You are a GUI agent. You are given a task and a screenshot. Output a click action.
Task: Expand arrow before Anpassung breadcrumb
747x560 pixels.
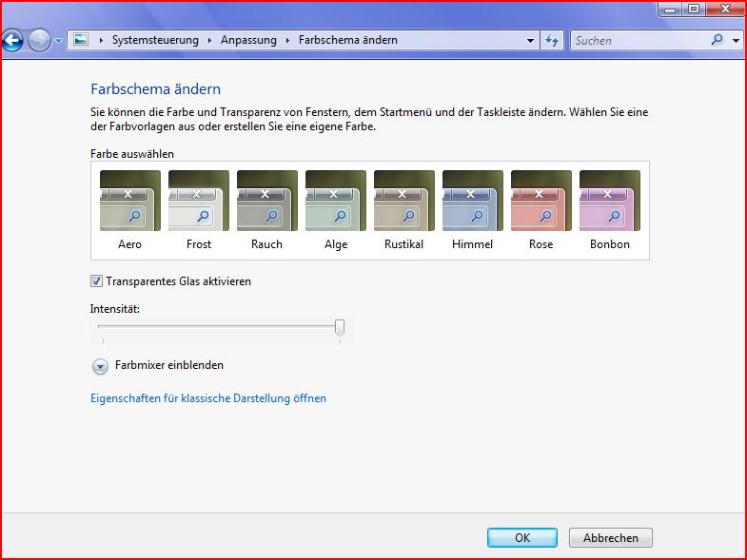point(209,41)
